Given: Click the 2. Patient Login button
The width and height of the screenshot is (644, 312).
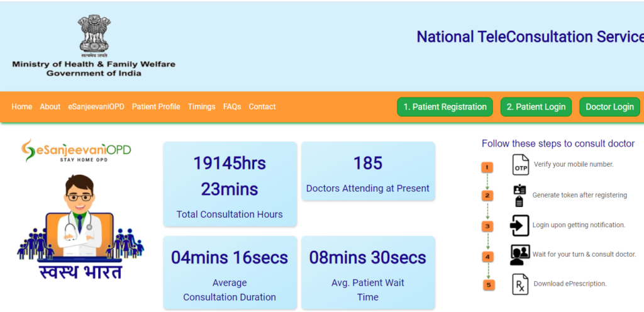Looking at the screenshot, I should click(x=536, y=107).
